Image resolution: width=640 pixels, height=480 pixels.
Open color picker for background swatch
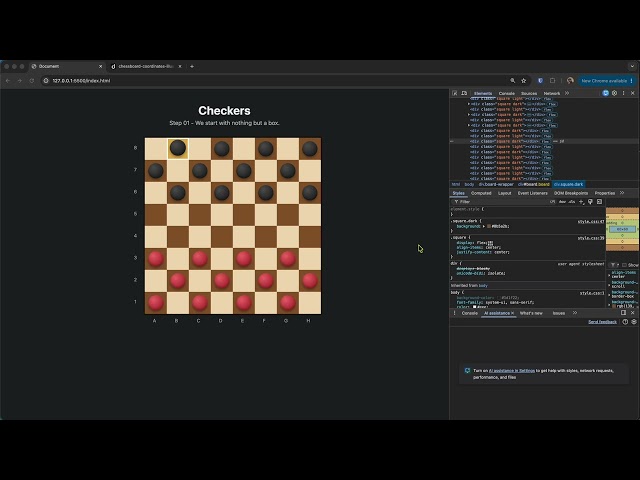tap(489, 226)
